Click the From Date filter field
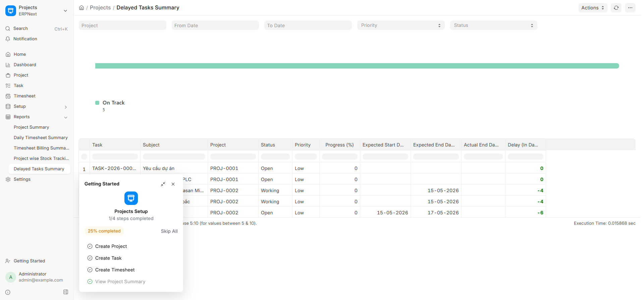The width and height of the screenshot is (644, 300). (x=215, y=26)
